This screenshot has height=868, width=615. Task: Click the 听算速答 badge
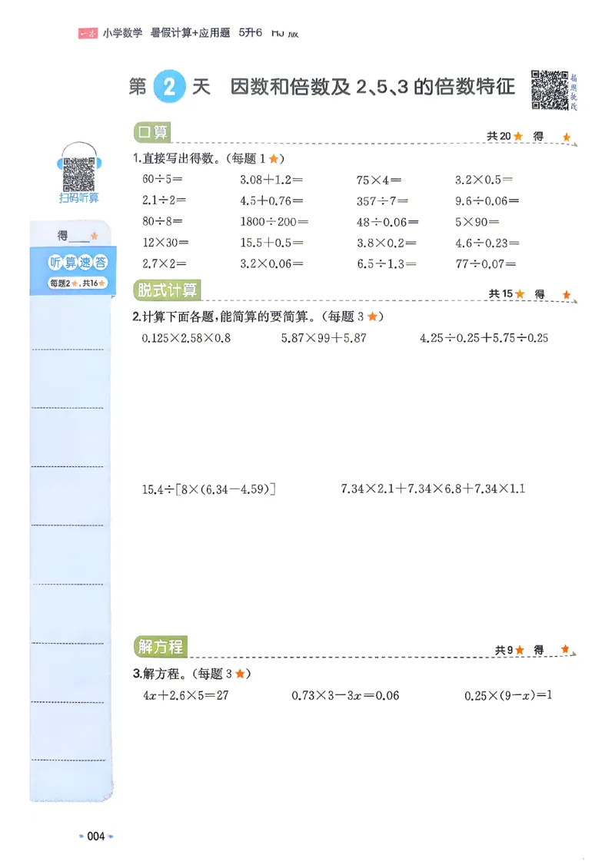(x=78, y=263)
